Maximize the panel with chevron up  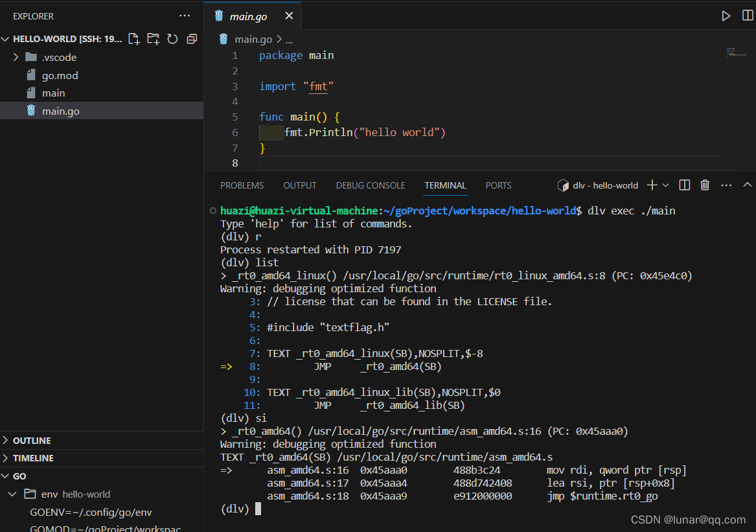tap(748, 185)
